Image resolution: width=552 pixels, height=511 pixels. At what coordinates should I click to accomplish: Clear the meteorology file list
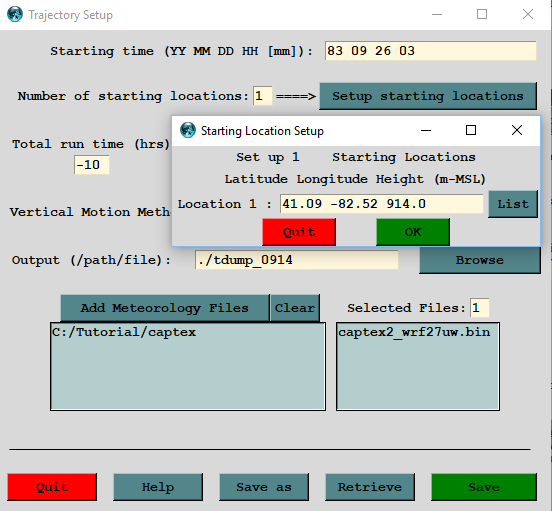(x=295, y=308)
